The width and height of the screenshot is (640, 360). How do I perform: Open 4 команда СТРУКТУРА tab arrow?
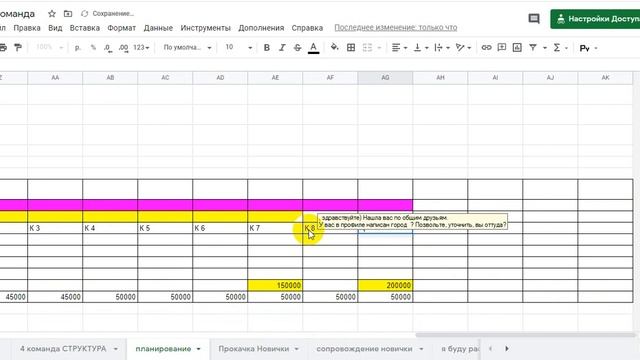point(116,349)
